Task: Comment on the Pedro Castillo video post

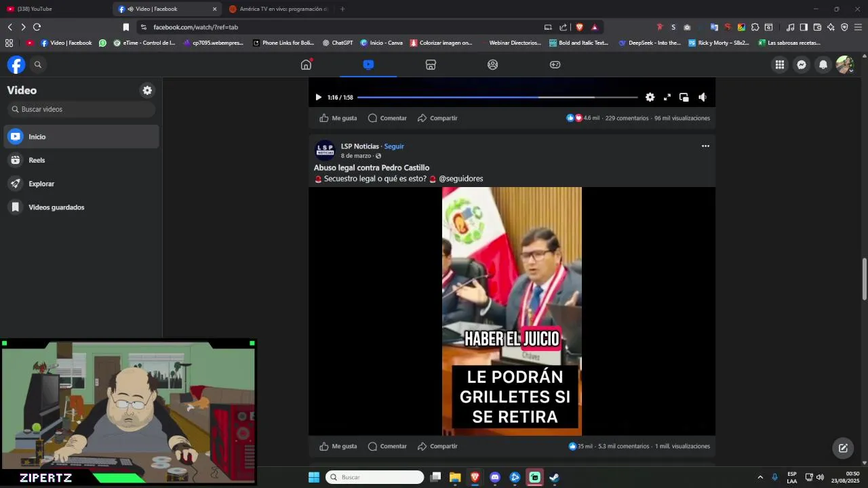Action: coord(387,446)
